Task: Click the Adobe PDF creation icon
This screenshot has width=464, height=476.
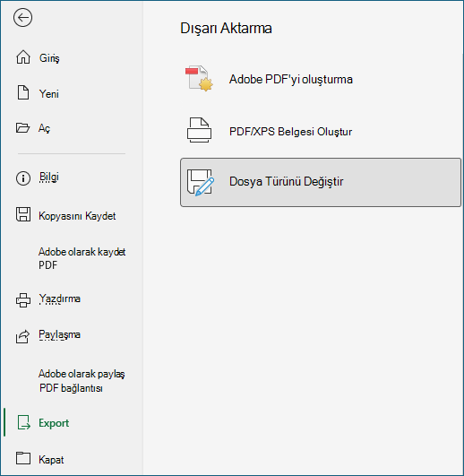Action: click(x=199, y=79)
